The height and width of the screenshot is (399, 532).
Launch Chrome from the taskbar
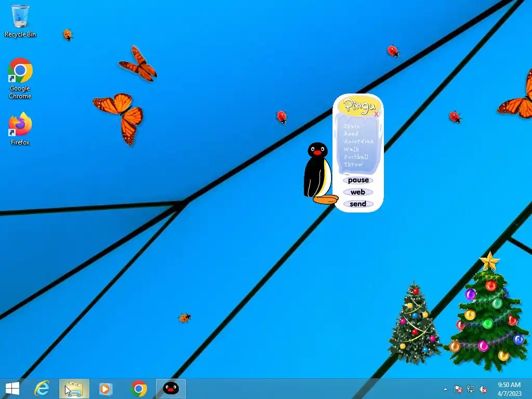(x=138, y=389)
